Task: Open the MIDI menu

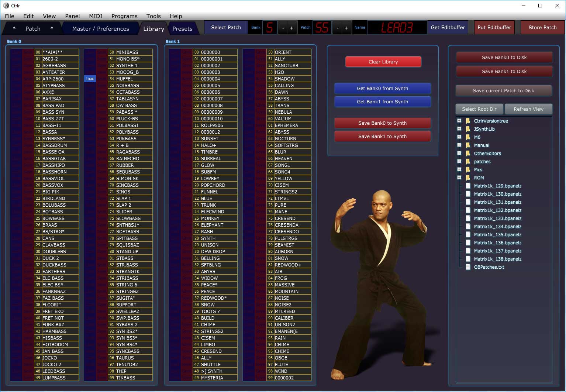Action: (96, 16)
